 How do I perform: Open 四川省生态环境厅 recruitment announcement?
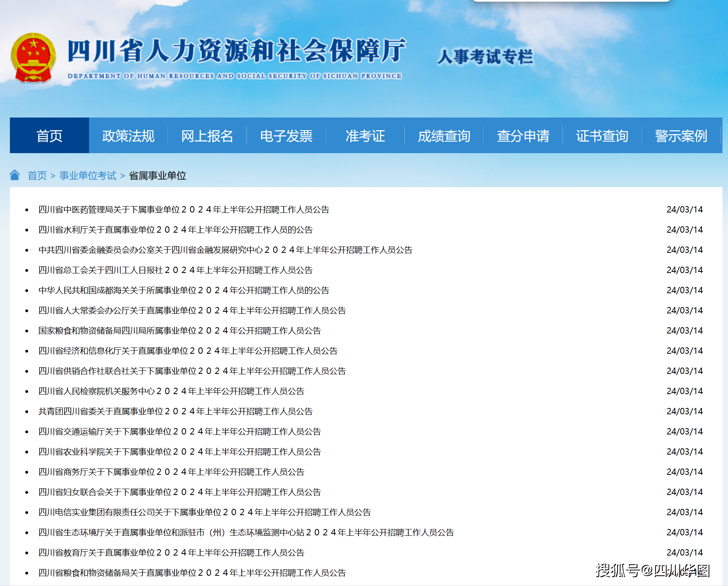click(x=246, y=532)
